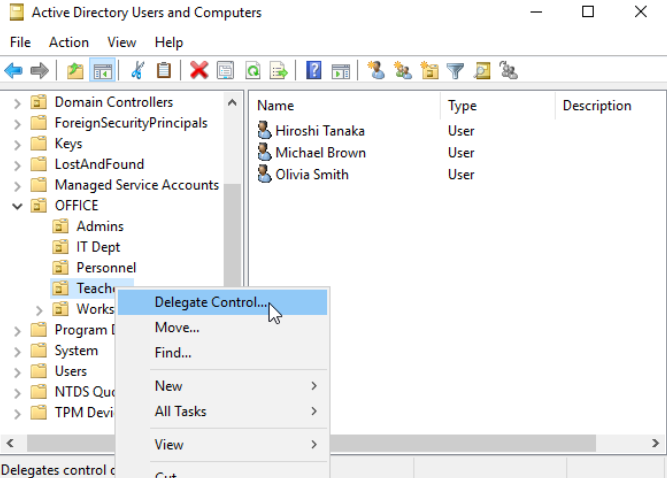The height and width of the screenshot is (478, 667).
Task: Click the Olivia Smith user icon
Action: [x=264, y=174]
